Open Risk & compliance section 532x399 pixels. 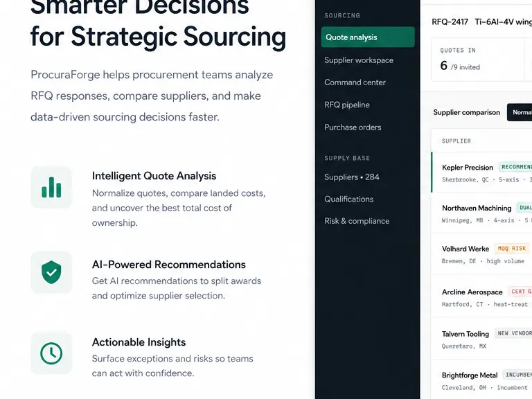point(357,221)
